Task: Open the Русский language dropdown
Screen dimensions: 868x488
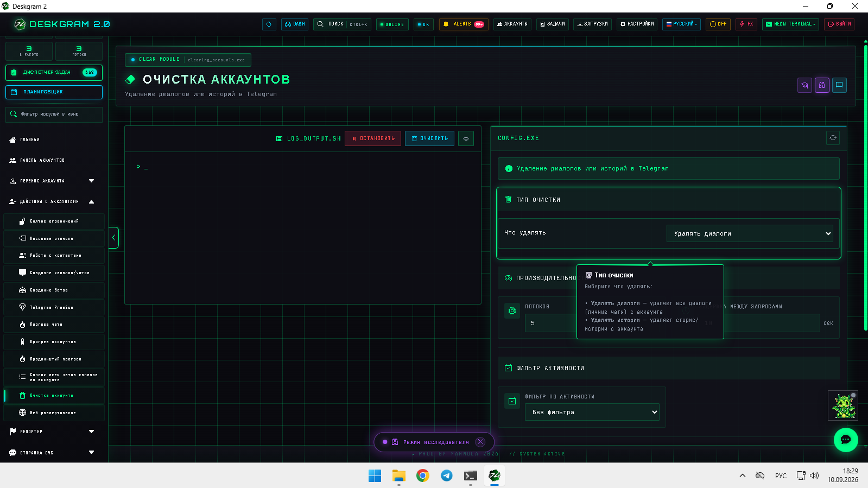Action: pos(681,24)
